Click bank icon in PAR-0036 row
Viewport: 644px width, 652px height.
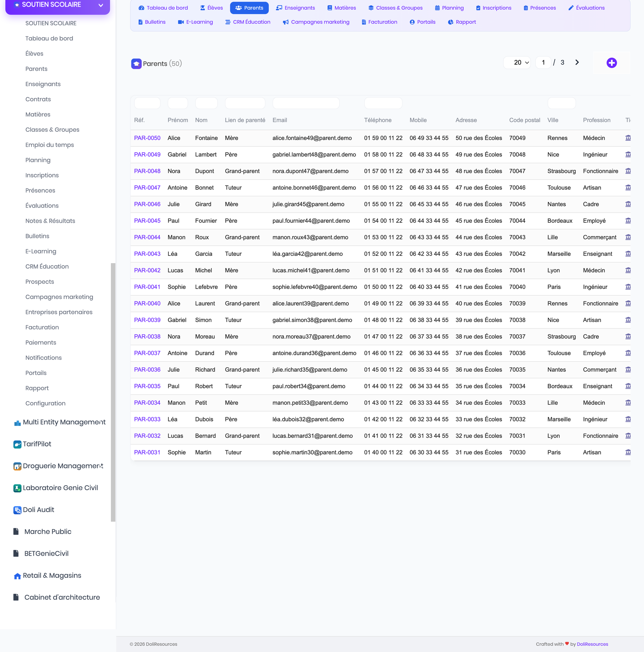[628, 370]
